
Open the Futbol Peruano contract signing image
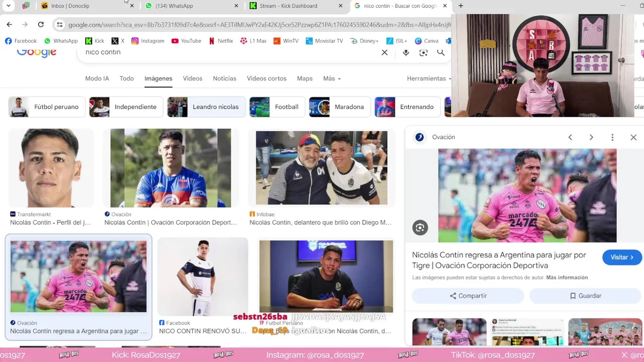[326, 276]
